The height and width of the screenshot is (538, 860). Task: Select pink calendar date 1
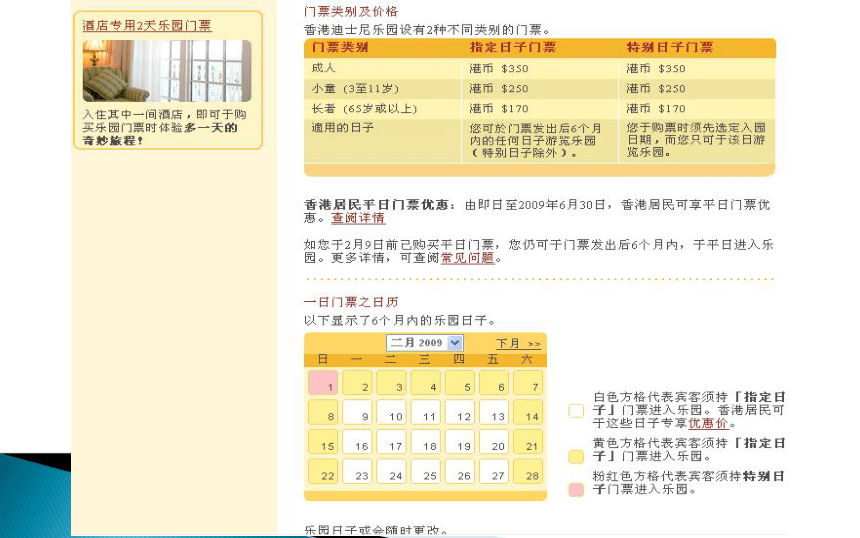click(x=323, y=383)
